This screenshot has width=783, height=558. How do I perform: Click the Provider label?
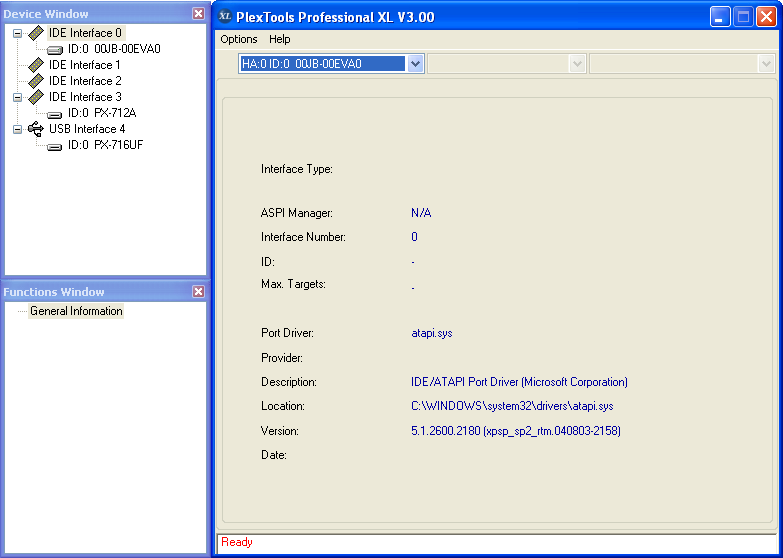(282, 358)
